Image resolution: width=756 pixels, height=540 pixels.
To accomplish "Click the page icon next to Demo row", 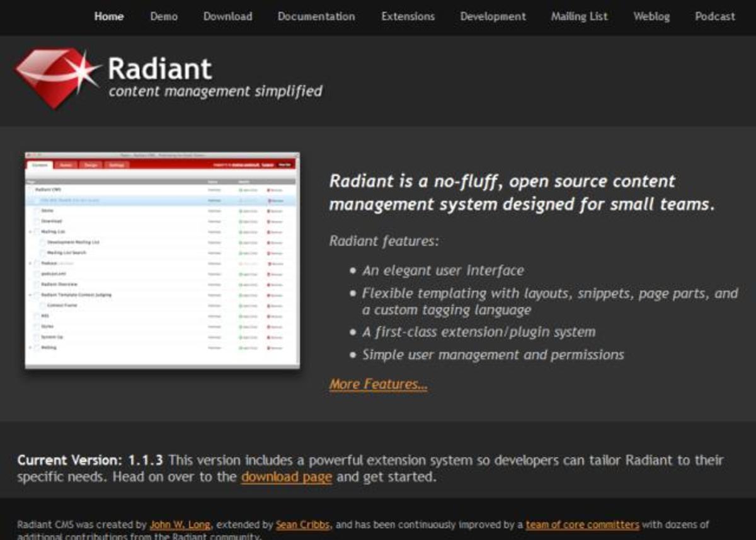I will click(37, 210).
